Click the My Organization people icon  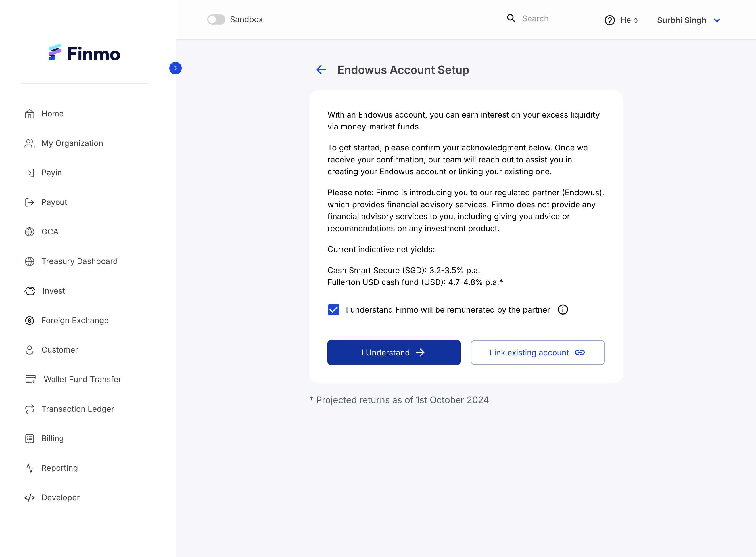[30, 143]
